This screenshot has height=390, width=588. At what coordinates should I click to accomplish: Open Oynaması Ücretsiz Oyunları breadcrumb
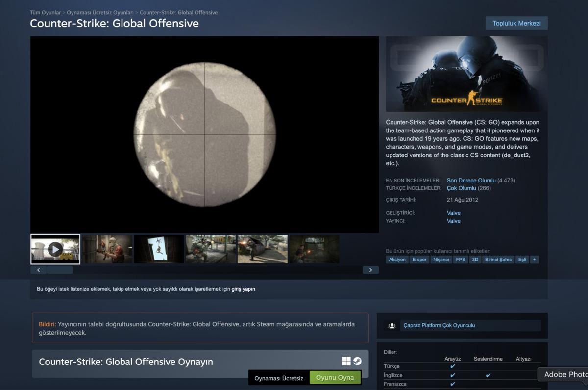click(x=100, y=12)
